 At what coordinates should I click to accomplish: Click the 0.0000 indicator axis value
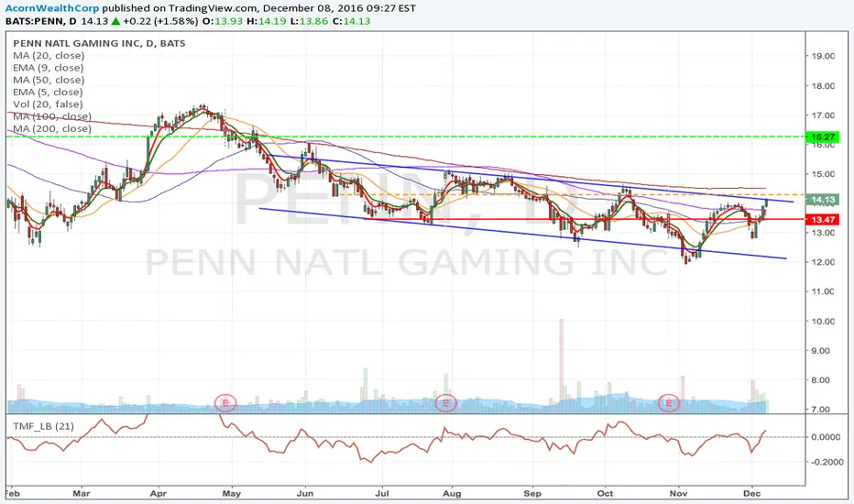pos(827,436)
